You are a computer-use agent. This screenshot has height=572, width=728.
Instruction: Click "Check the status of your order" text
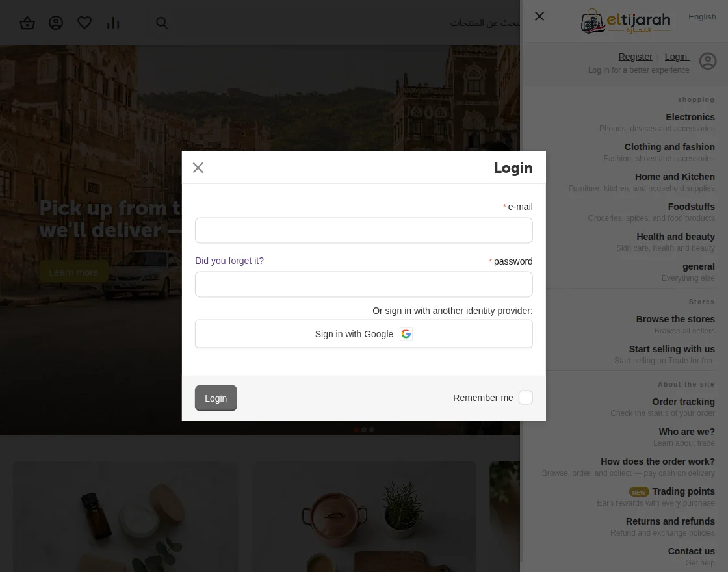tap(662, 413)
